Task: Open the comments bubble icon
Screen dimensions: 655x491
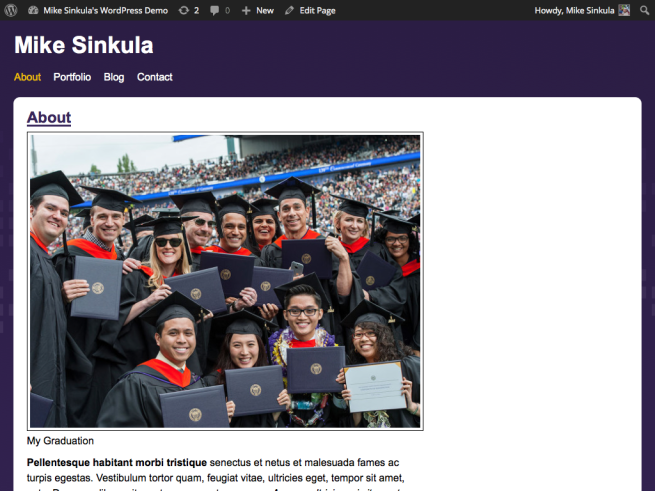Action: [x=214, y=10]
